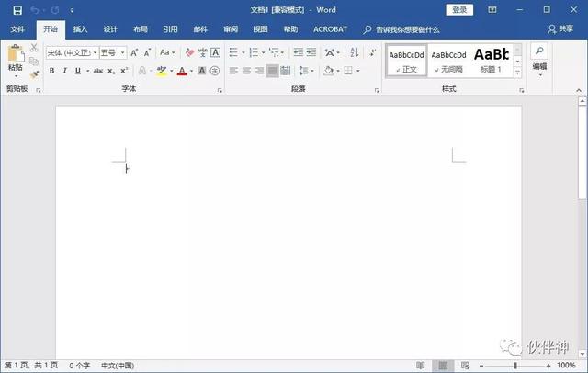Click the Enclose Characters icon
The width and height of the screenshot is (588, 373).
(x=215, y=71)
